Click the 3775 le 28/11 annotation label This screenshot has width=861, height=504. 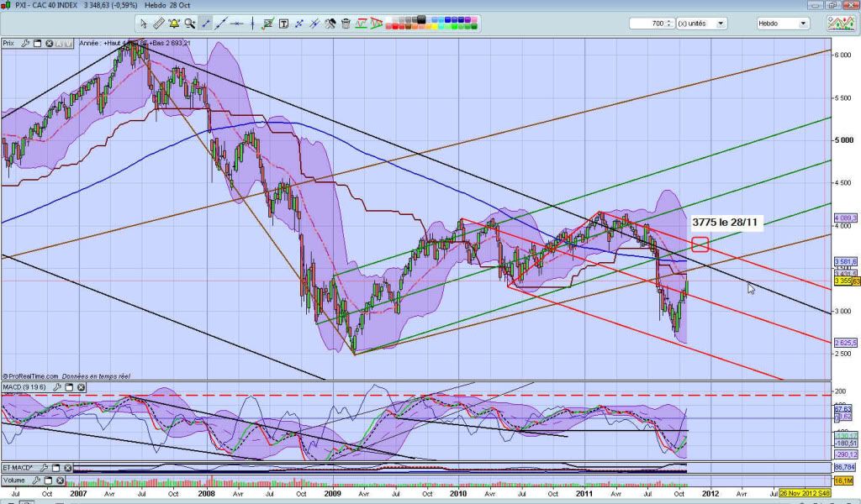click(723, 223)
